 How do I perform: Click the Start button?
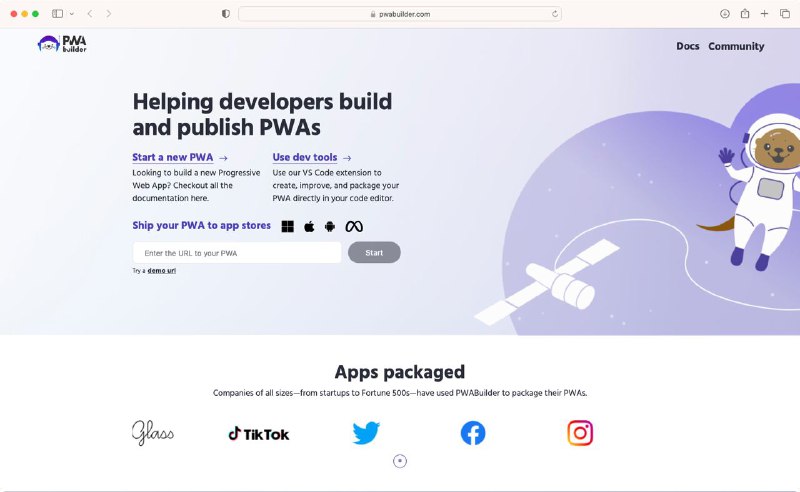pos(374,253)
